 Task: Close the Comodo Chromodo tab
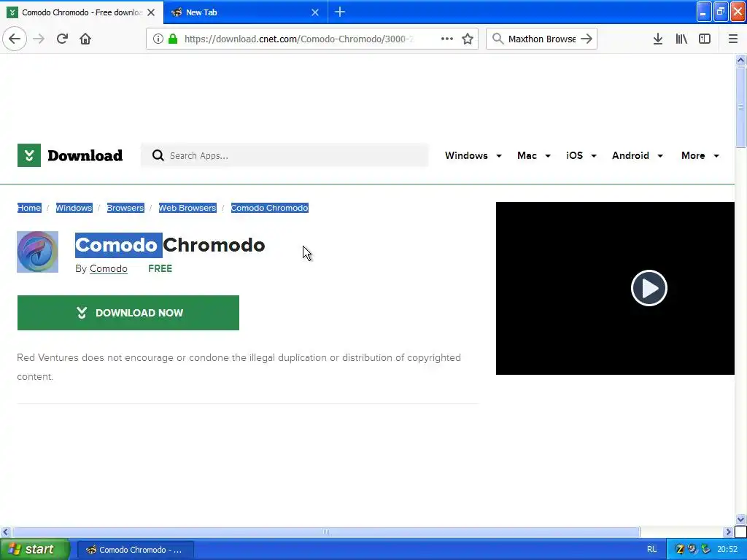click(151, 12)
